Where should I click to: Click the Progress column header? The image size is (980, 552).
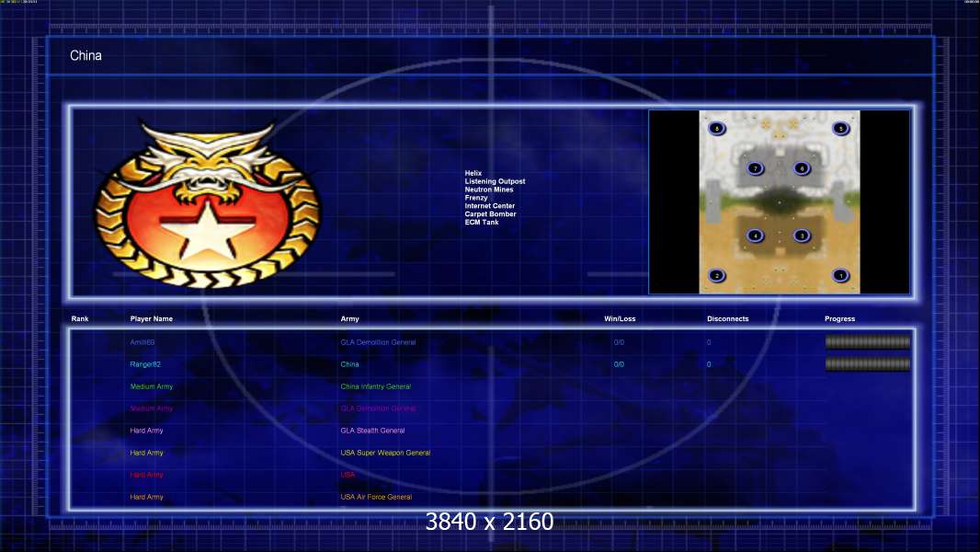tap(839, 319)
